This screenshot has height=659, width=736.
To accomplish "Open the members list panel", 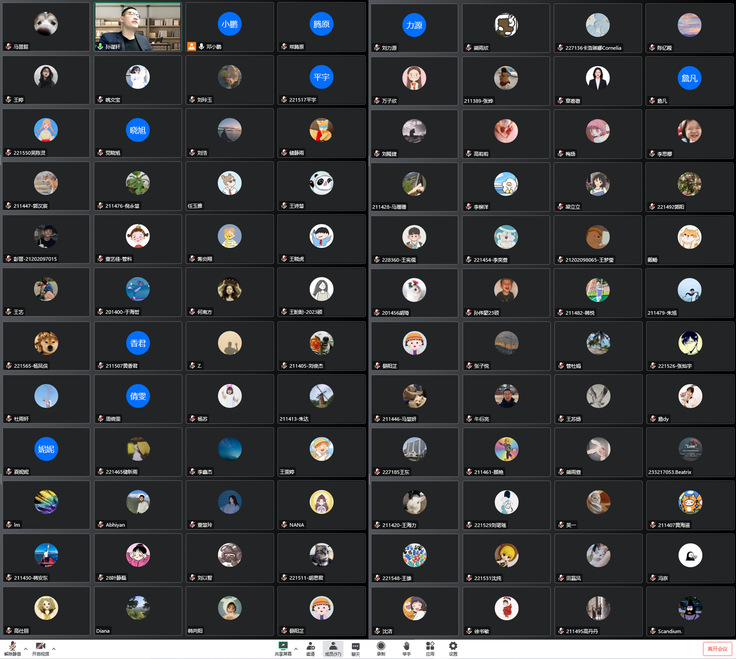I will pyautogui.click(x=333, y=647).
